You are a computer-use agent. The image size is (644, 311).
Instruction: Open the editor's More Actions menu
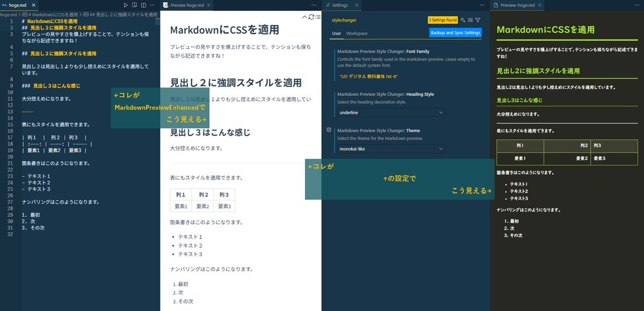(x=153, y=5)
